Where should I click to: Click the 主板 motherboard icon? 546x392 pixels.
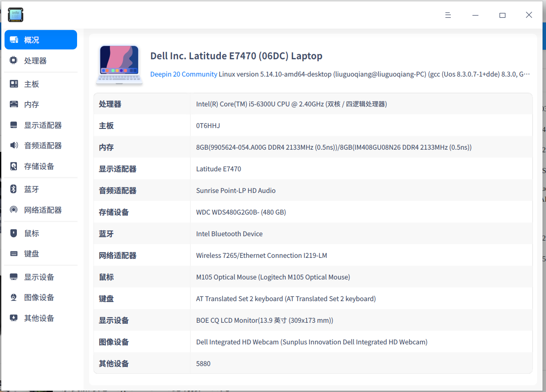[x=14, y=84]
